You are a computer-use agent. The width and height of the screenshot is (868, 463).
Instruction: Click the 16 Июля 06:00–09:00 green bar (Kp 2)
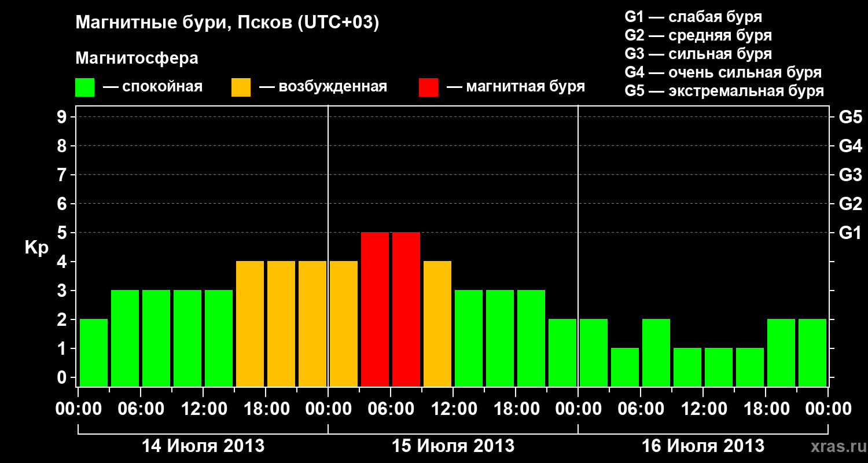tap(656, 352)
